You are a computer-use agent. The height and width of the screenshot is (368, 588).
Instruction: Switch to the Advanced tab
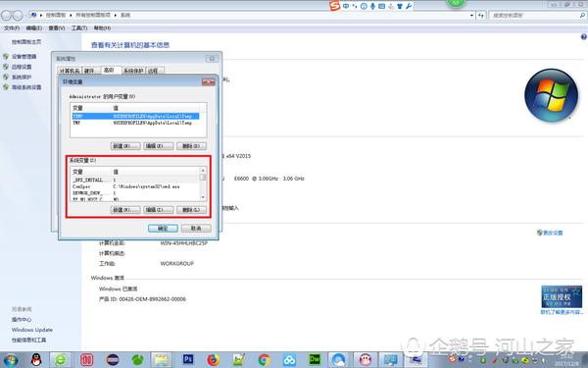[x=111, y=70]
